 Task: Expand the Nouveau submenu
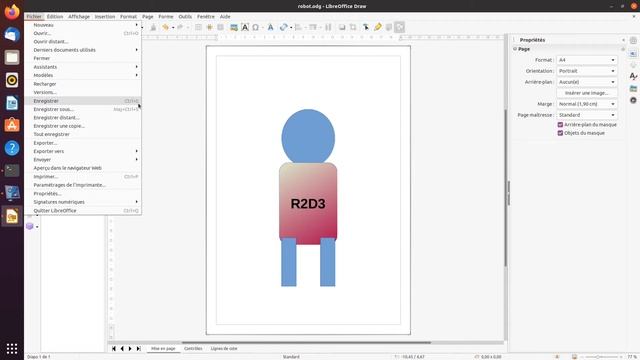coord(83,25)
